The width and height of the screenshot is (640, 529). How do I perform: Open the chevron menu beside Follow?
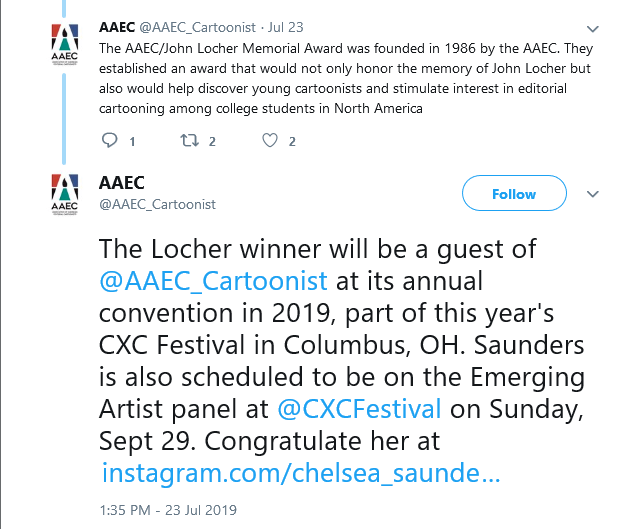point(591,194)
